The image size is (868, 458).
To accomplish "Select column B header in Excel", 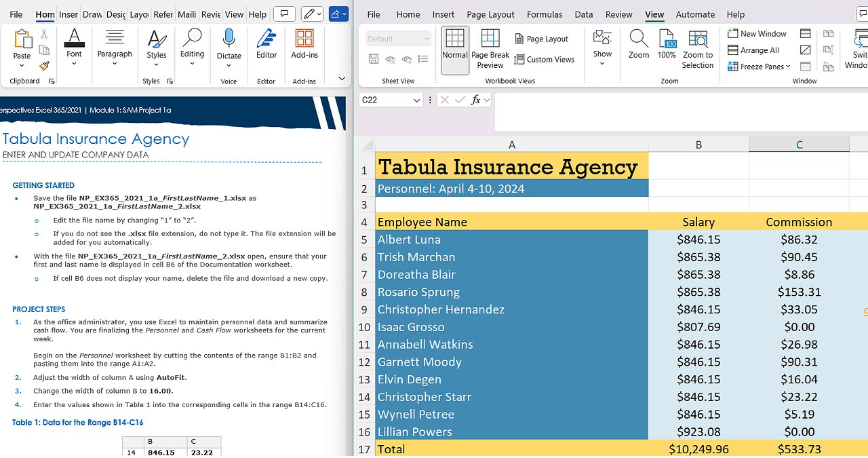I will tap(698, 145).
